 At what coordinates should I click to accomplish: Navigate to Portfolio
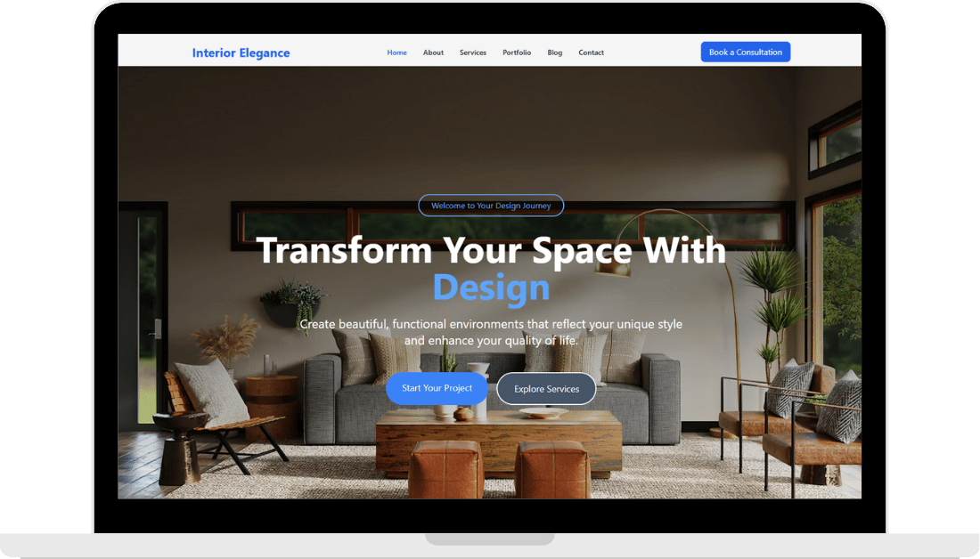517,53
